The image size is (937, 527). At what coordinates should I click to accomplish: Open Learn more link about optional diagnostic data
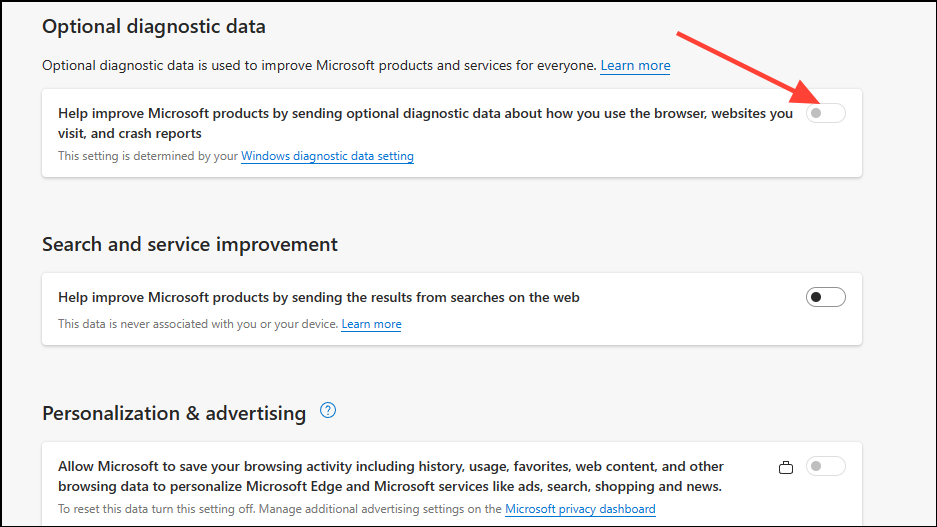[635, 66]
